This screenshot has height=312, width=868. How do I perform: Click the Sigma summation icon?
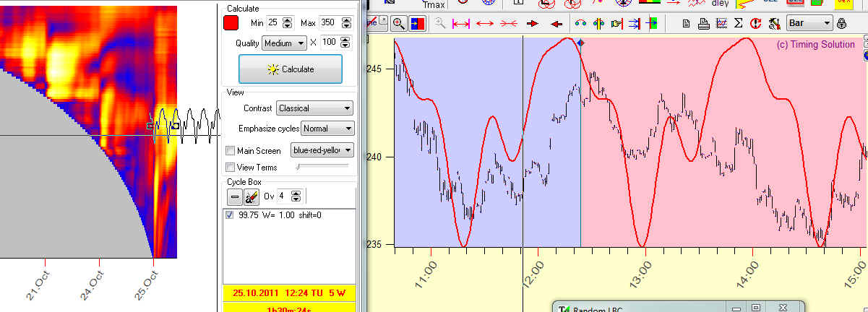pyautogui.click(x=738, y=23)
